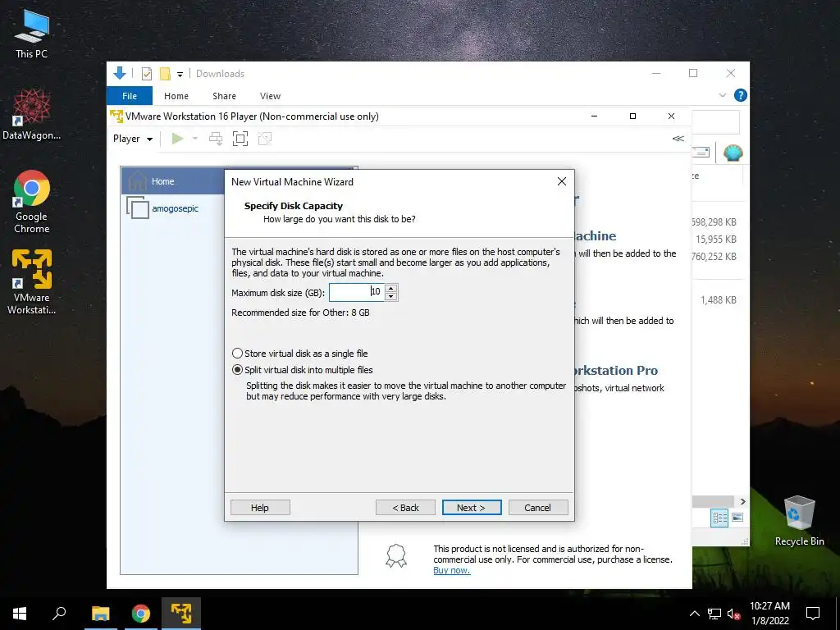Switch Explorer to large icons view
The width and height of the screenshot is (840, 630).
(737, 517)
